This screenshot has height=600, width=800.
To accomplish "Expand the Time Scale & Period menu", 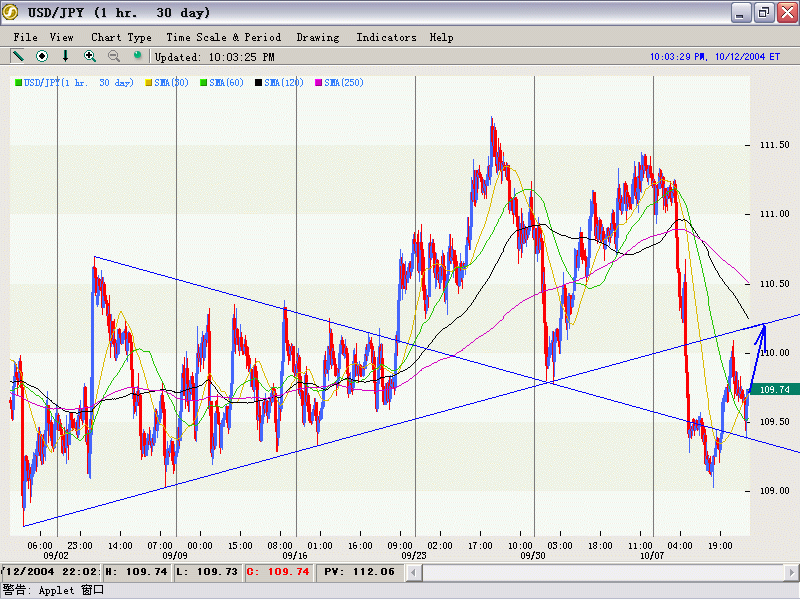I will coord(223,37).
